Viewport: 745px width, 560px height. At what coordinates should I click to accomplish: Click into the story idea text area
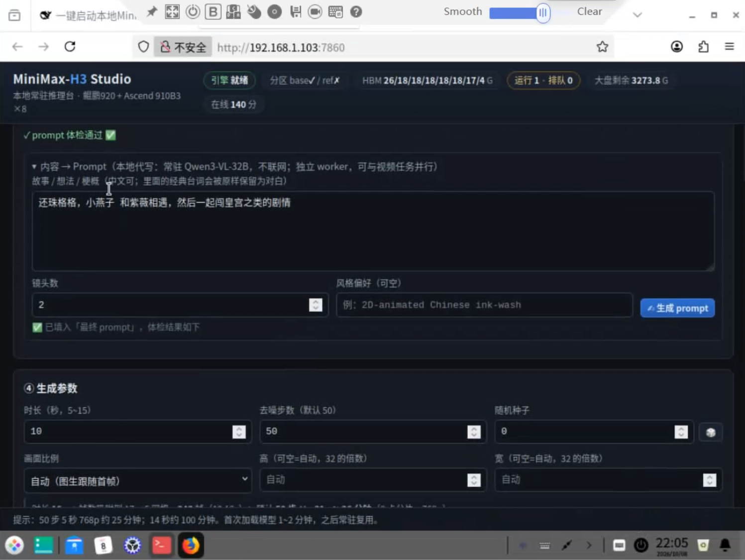pyautogui.click(x=373, y=231)
